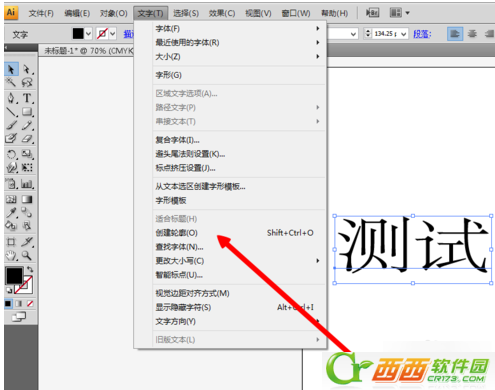
Task: Click the large Fill swatch in toolbox
Action: tap(14, 275)
